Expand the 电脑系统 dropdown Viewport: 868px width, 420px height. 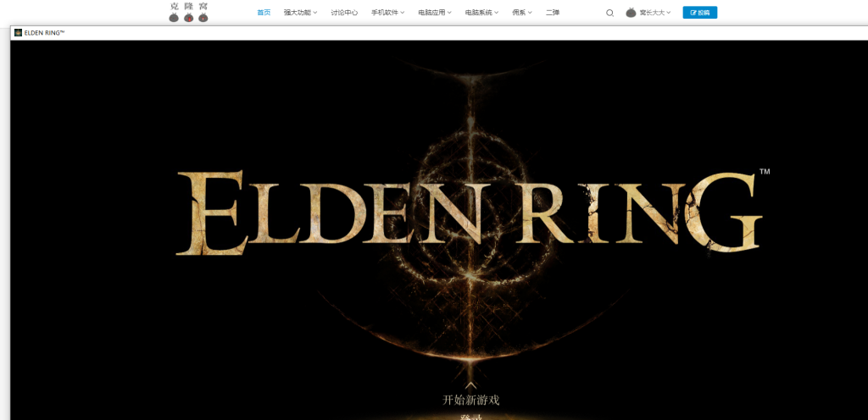482,12
